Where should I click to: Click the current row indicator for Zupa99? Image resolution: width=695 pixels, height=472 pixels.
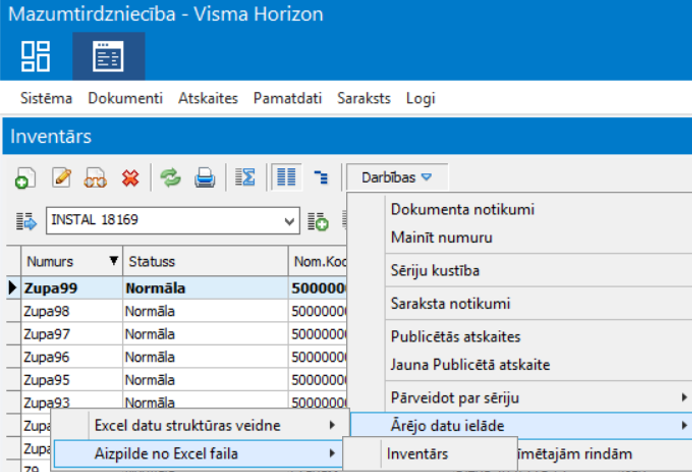(x=13, y=288)
